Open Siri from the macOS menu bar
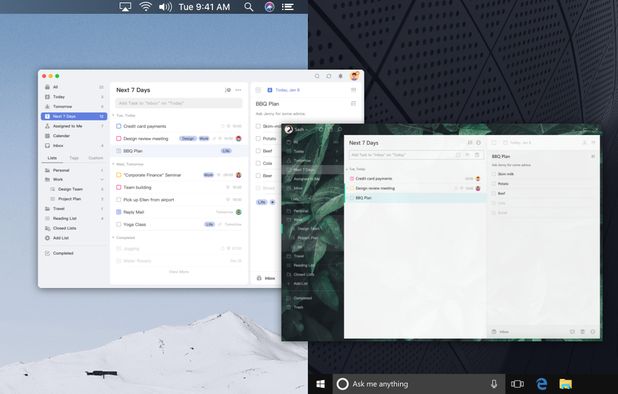The width and height of the screenshot is (618, 394). pyautogui.click(x=270, y=7)
